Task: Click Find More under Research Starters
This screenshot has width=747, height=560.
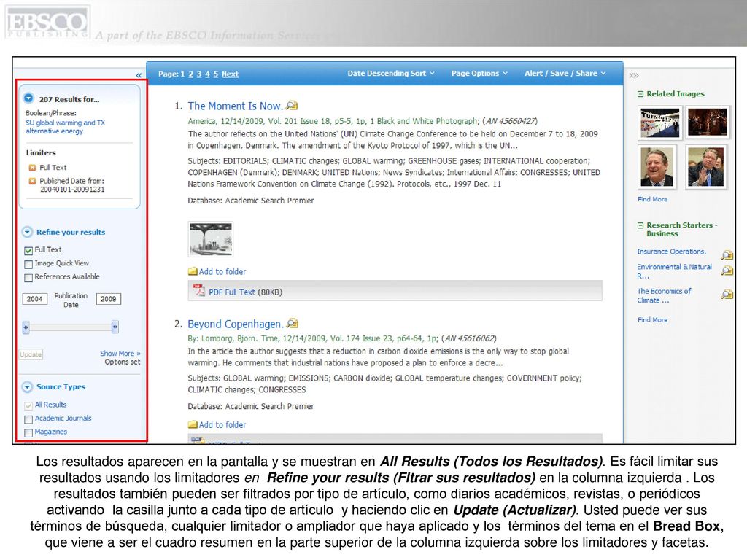Action: point(652,320)
